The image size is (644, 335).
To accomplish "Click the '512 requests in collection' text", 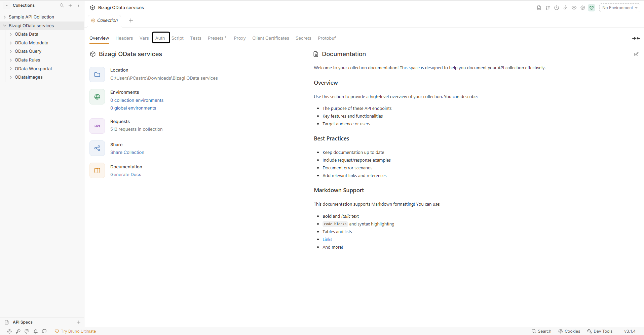I will pos(137,129).
